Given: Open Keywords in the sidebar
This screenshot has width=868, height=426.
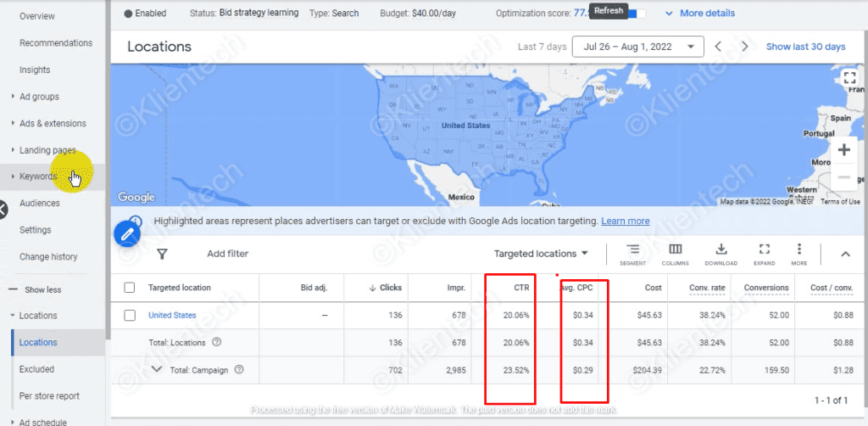Looking at the screenshot, I should [x=38, y=177].
